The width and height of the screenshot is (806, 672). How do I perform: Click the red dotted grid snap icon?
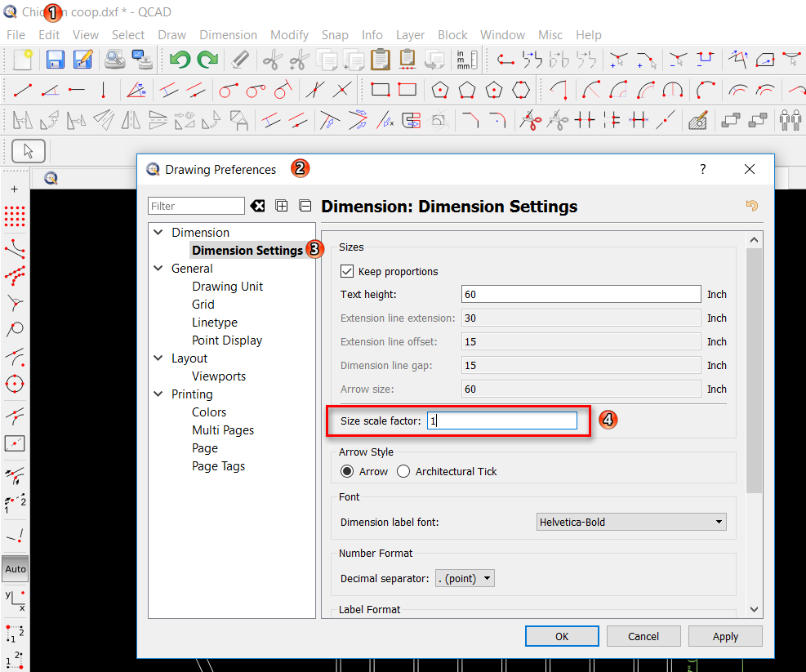[x=15, y=216]
